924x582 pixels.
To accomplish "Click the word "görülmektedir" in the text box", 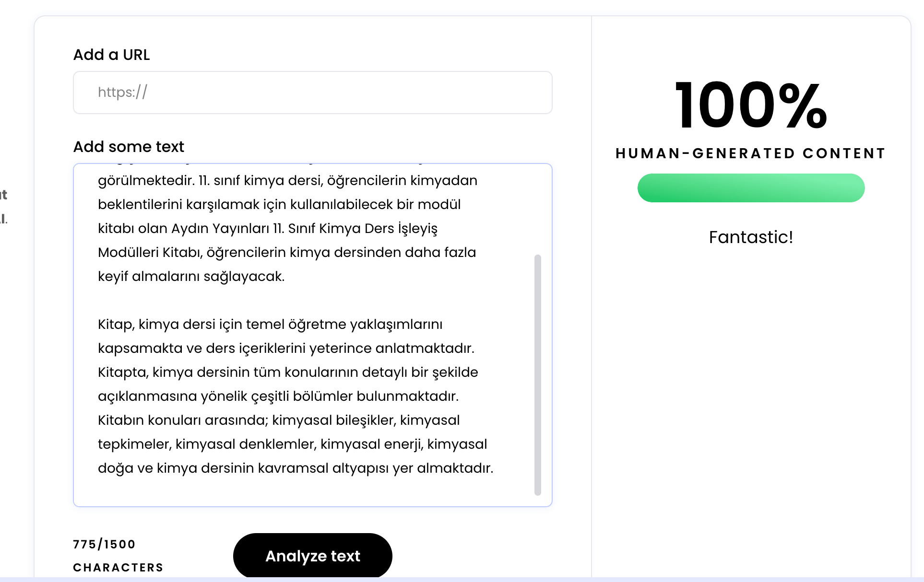I will [x=146, y=181].
